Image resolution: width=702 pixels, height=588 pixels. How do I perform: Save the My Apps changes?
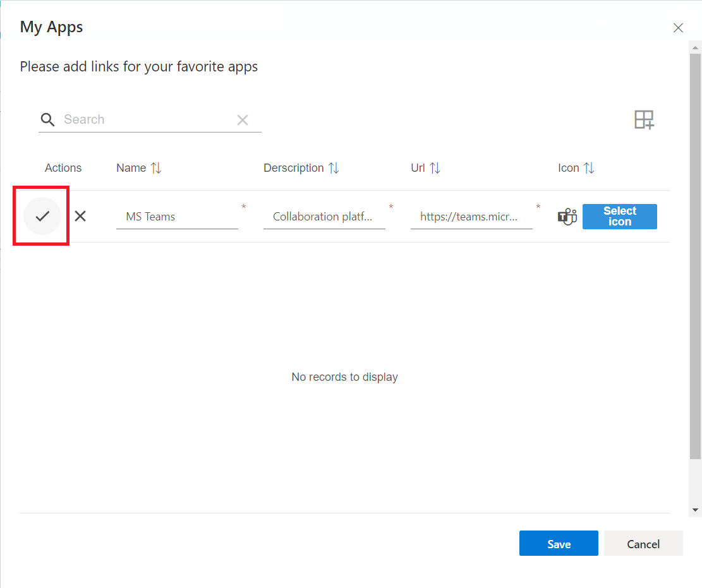[558, 543]
